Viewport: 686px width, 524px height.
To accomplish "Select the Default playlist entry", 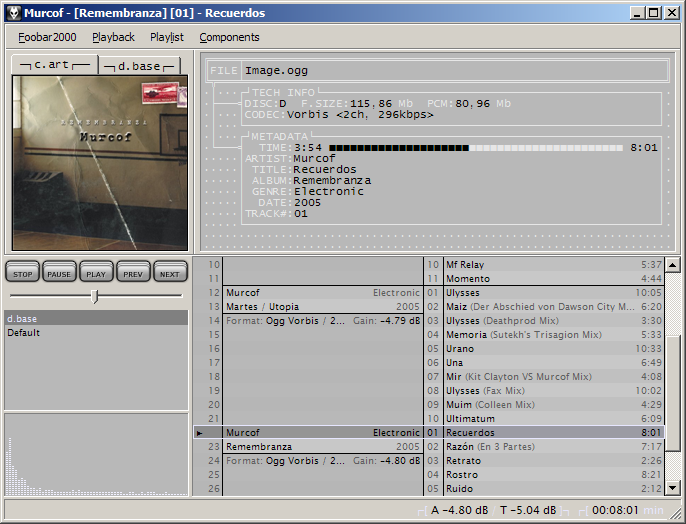I will pos(24,333).
